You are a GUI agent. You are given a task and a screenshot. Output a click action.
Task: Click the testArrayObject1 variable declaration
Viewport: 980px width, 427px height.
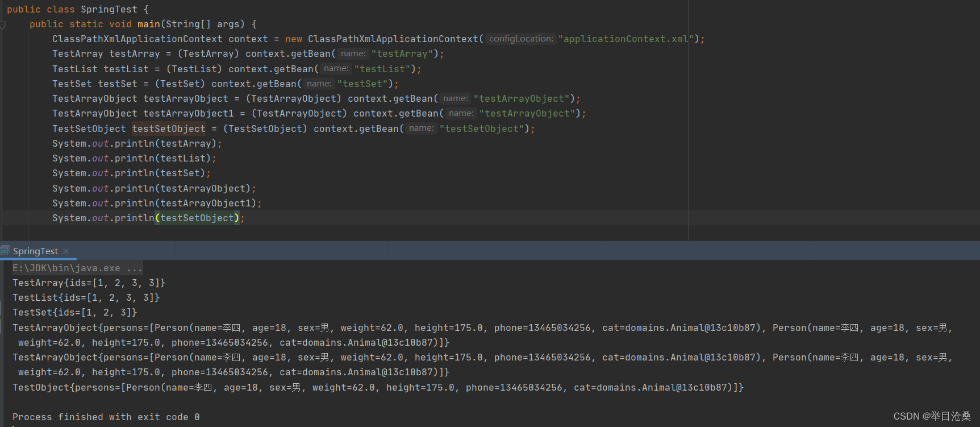pyautogui.click(x=189, y=114)
